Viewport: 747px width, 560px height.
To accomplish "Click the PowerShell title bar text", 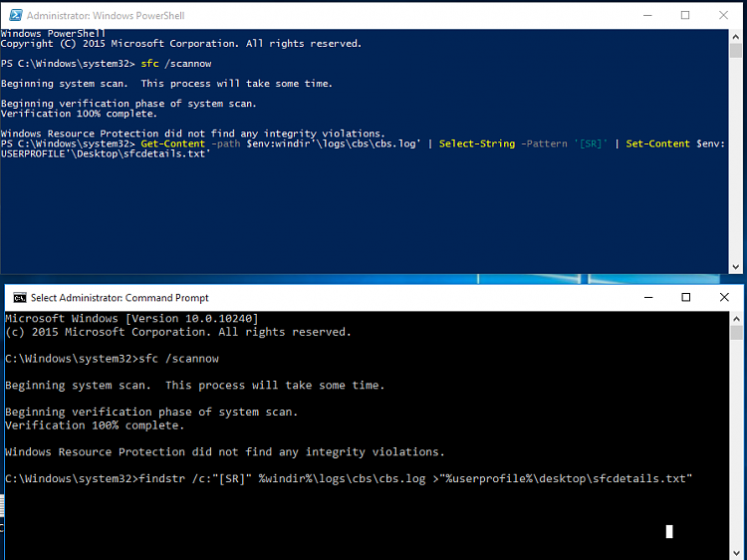I will click(106, 16).
